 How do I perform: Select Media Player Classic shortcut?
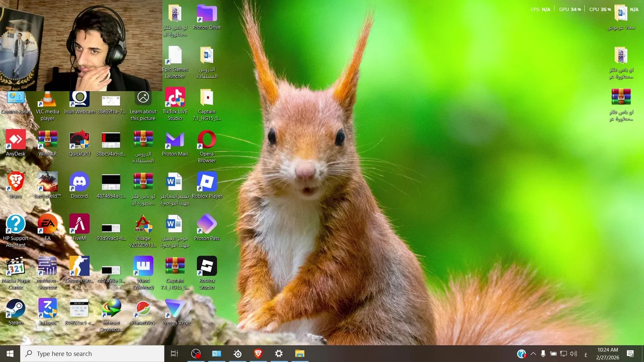pyautogui.click(x=16, y=274)
